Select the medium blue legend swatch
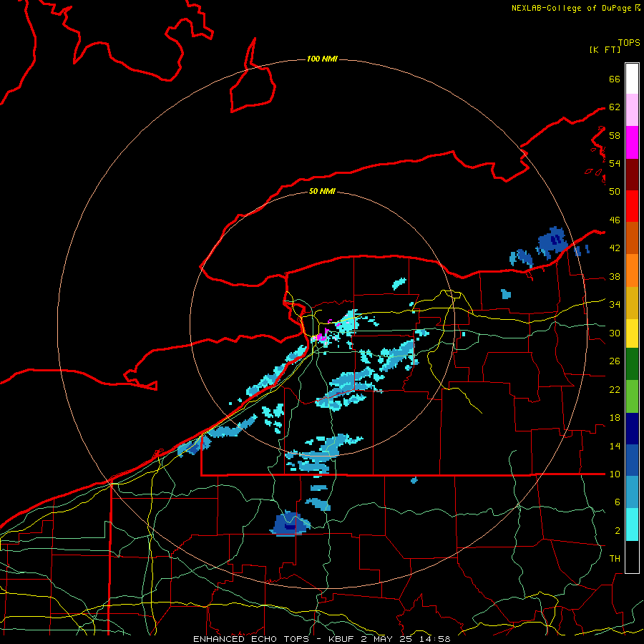The height and width of the screenshot is (644, 644). [x=632, y=460]
